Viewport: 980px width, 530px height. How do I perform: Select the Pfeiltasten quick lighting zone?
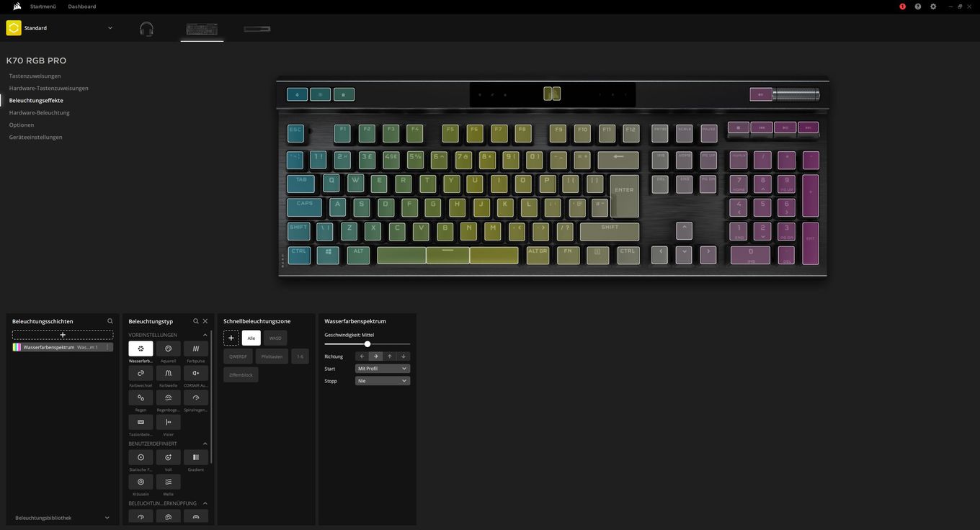coord(272,356)
